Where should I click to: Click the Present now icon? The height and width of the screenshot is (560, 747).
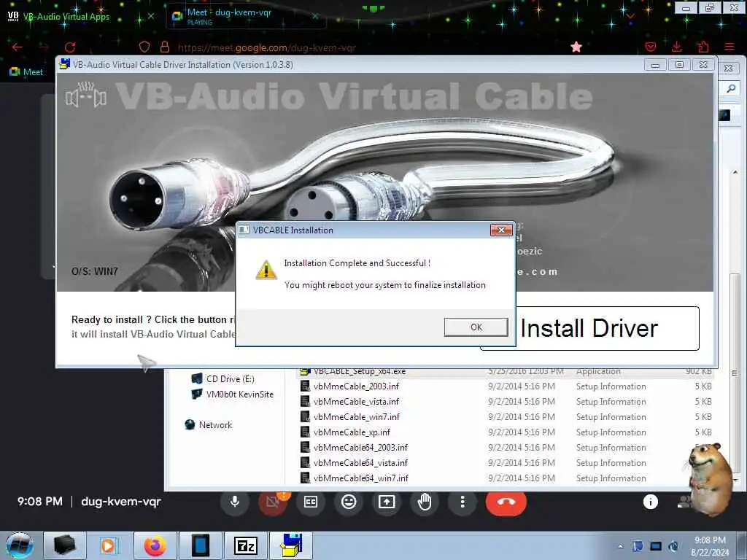click(387, 502)
